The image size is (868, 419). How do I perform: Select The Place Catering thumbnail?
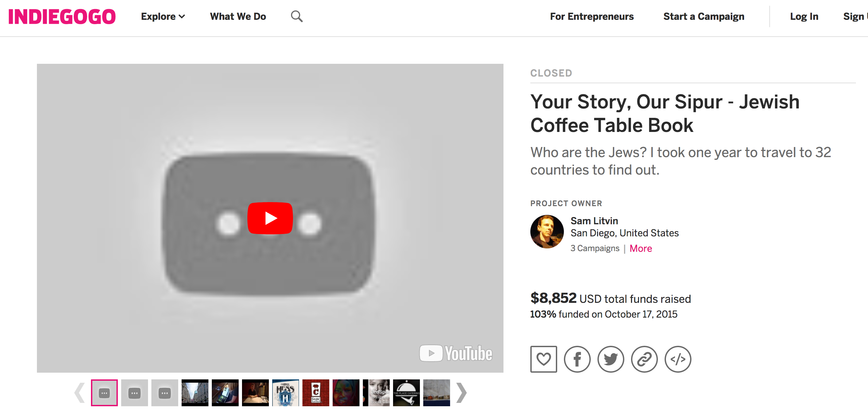coord(406,393)
